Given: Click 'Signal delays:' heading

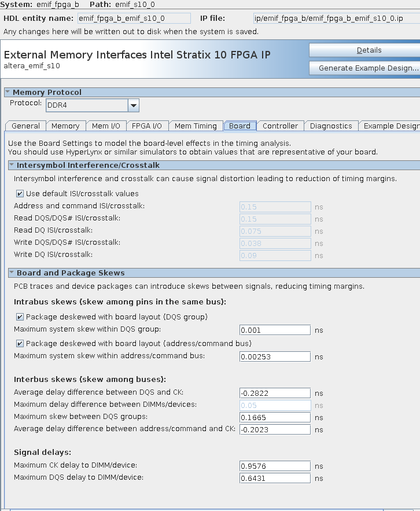Looking at the screenshot, I should 42,453.
